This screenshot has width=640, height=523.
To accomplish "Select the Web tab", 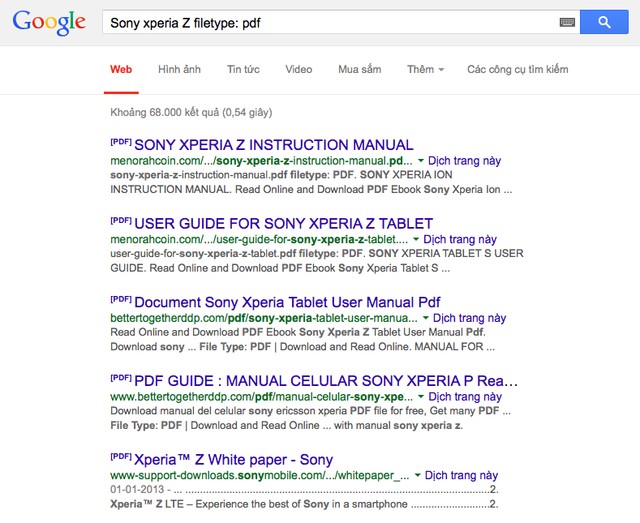I will [x=121, y=69].
